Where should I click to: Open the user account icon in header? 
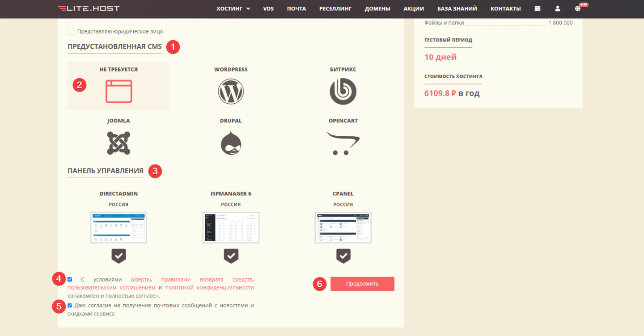click(x=558, y=8)
